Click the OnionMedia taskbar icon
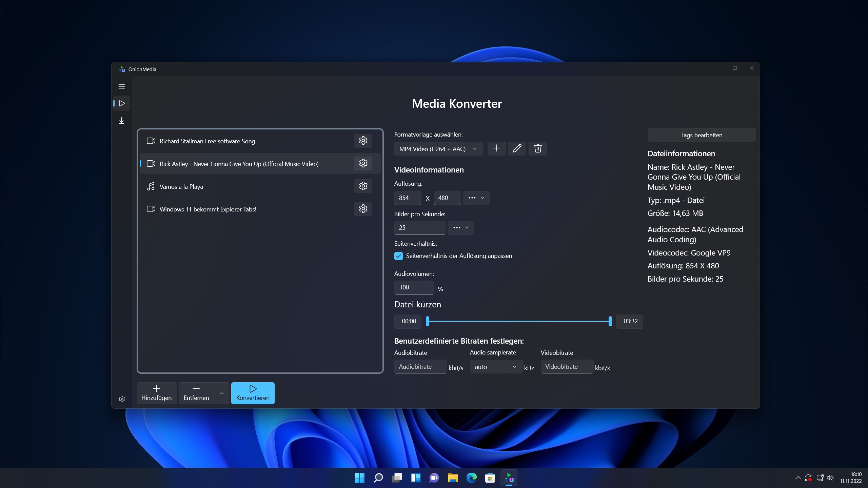 click(509, 478)
